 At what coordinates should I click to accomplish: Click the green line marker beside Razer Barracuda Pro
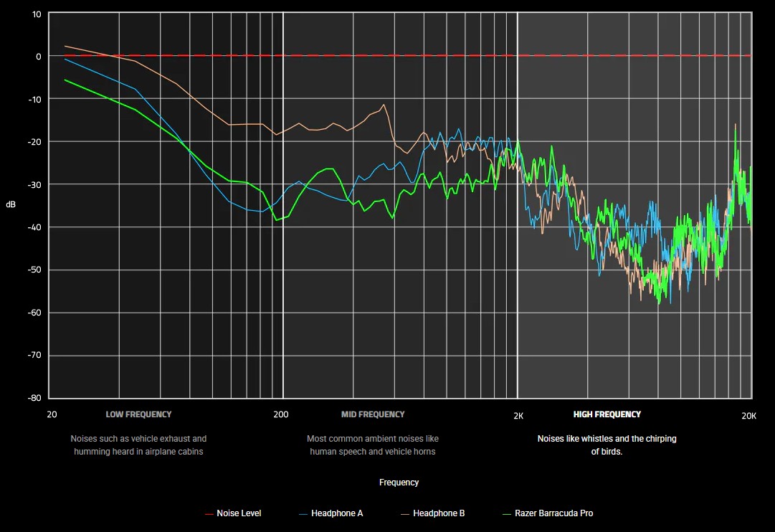(x=508, y=513)
